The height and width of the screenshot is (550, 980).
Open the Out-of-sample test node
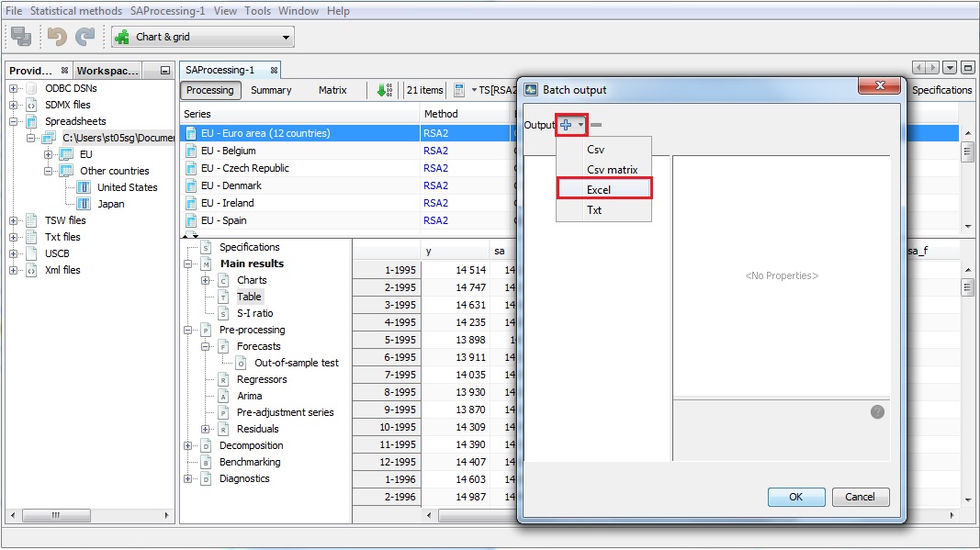[294, 363]
